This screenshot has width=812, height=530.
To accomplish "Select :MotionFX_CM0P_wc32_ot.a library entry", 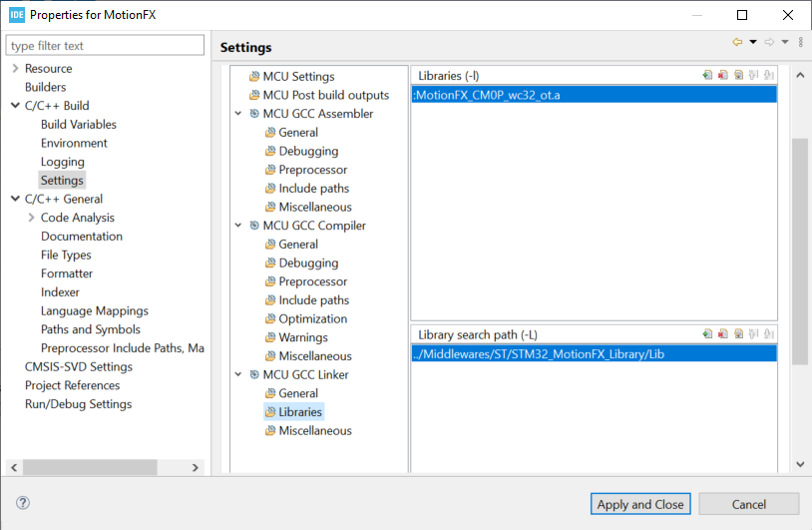I will (x=594, y=95).
